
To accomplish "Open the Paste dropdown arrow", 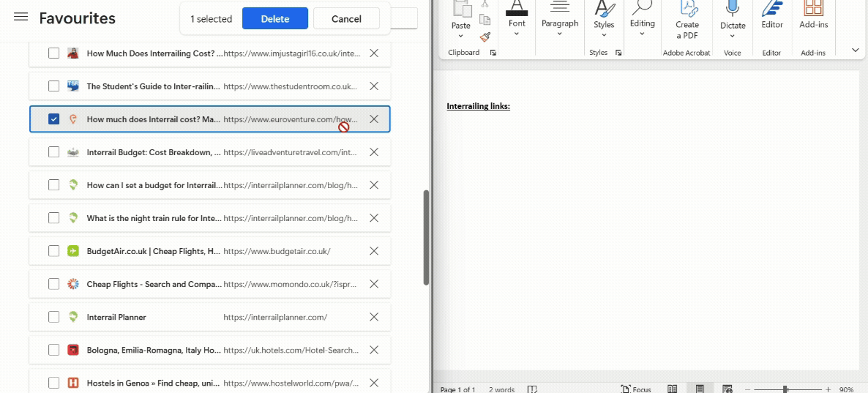I will (460, 37).
